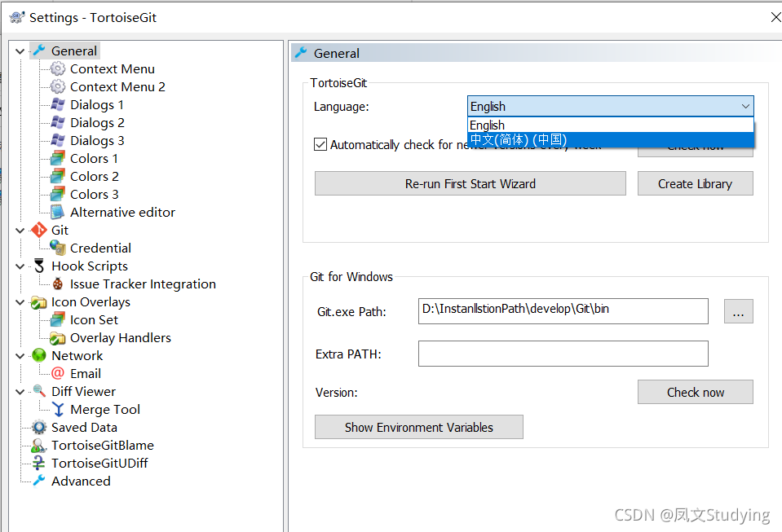Open Network settings via the globe icon
The width and height of the screenshot is (782, 532).
pyautogui.click(x=38, y=355)
